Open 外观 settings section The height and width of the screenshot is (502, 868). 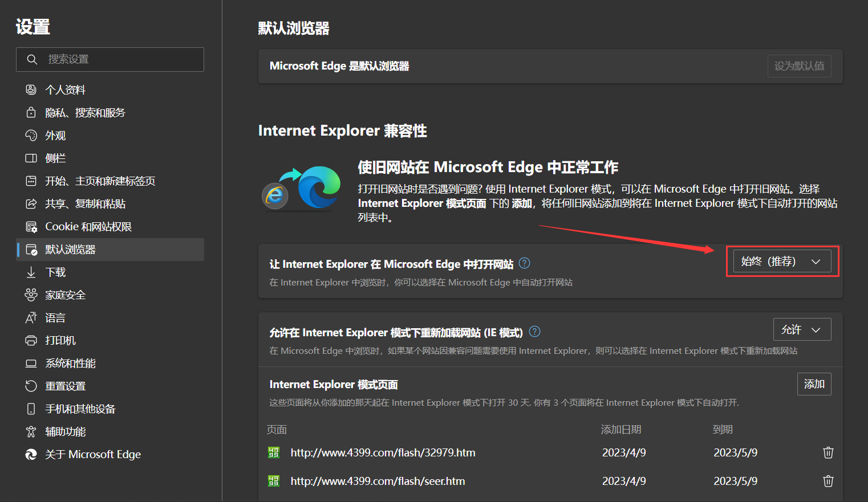point(110,136)
